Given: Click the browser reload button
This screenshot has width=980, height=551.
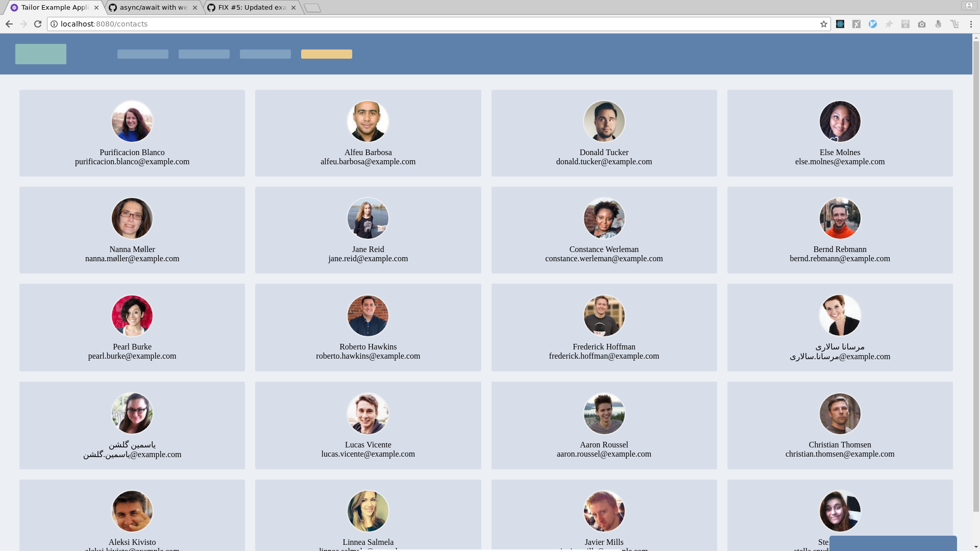Looking at the screenshot, I should (x=38, y=24).
